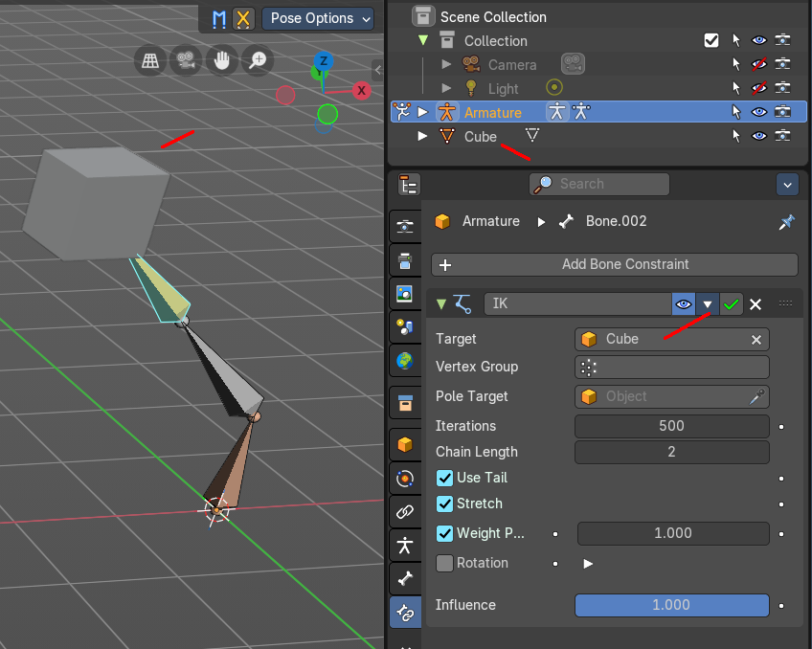Toggle IK constraint visibility eye
Image resolution: width=812 pixels, height=649 pixels.
684,304
